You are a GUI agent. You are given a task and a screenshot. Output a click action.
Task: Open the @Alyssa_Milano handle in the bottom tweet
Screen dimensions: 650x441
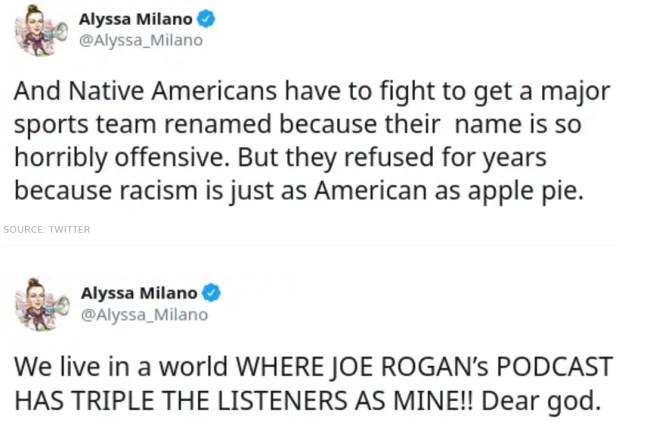point(144,314)
